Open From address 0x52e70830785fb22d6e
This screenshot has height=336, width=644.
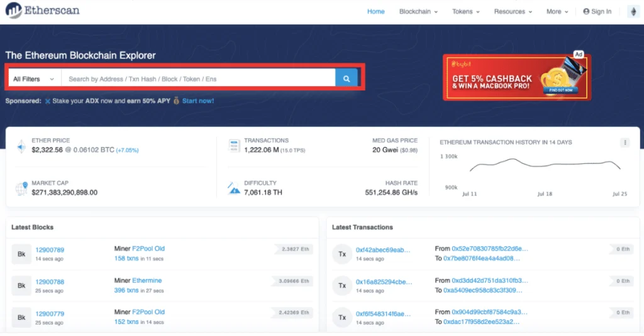490,249
